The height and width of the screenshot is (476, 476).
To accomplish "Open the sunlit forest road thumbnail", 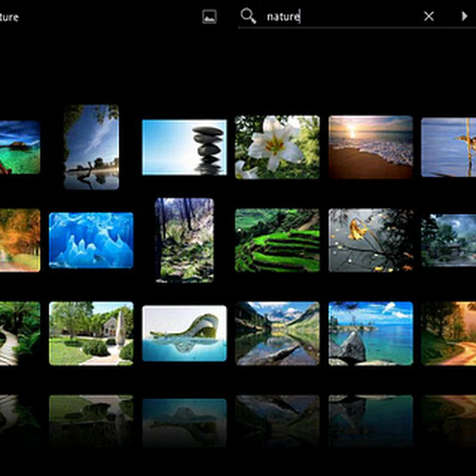I will tap(448, 333).
